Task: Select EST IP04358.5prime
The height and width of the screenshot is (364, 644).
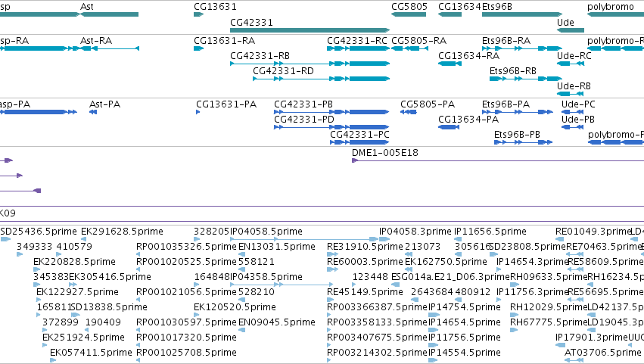Action: click(266, 277)
